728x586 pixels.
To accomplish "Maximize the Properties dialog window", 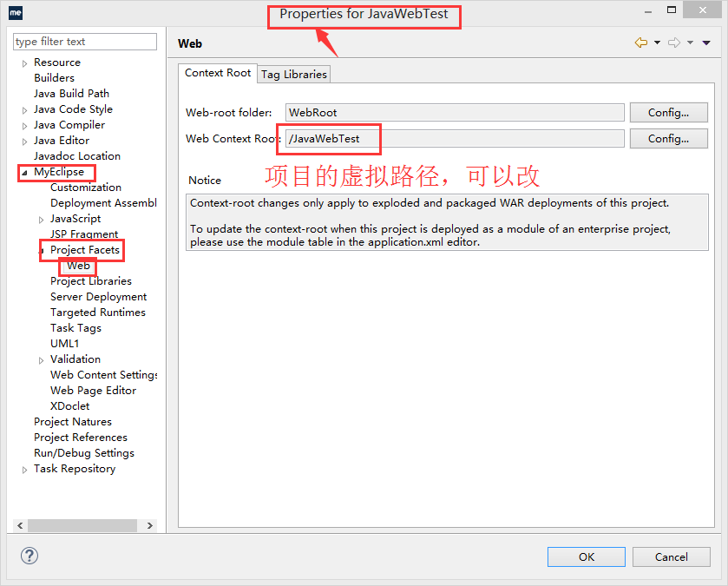I will [x=672, y=10].
